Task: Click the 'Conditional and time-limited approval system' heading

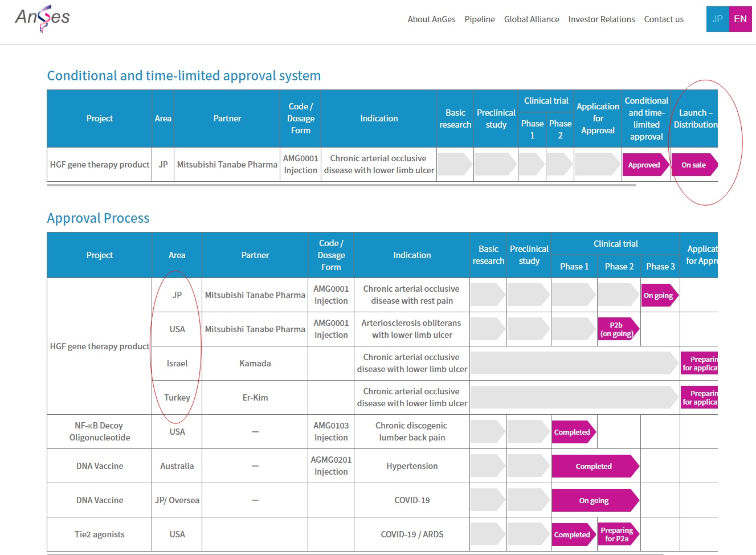Action: tap(184, 76)
